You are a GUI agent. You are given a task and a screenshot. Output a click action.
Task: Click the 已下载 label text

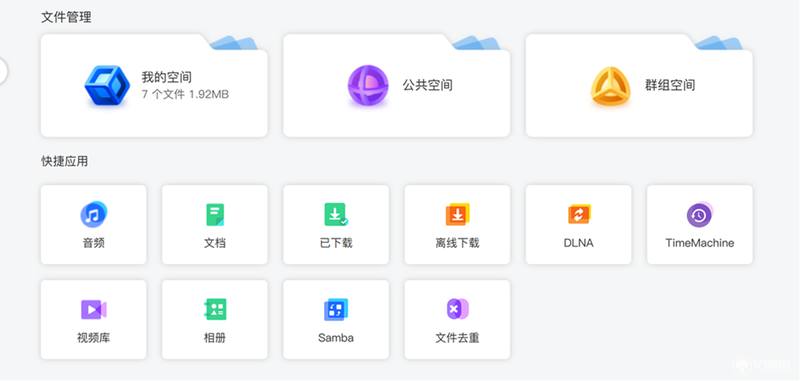[x=336, y=243]
